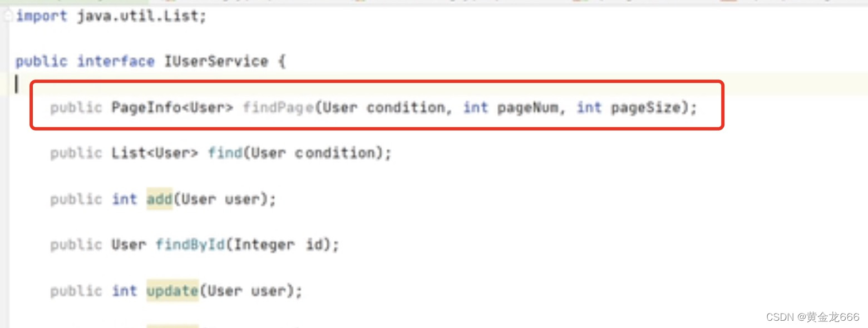Screen dimensions: 868x328
Task: Click 'User condition' in the findPage signature
Action: click(384, 107)
